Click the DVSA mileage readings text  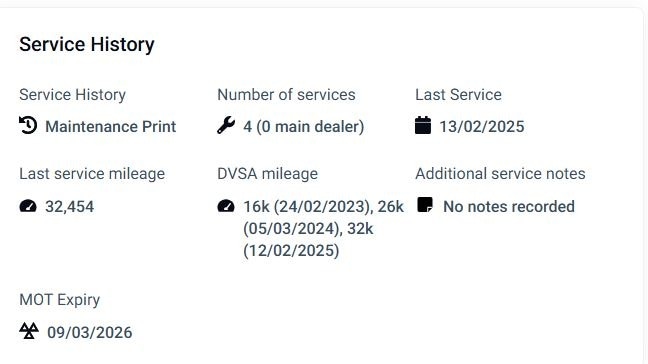click(324, 228)
